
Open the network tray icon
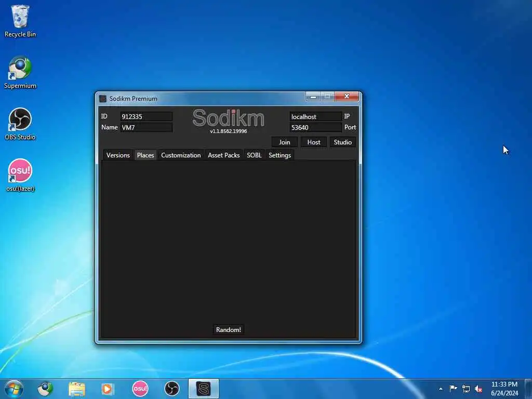pos(466,389)
